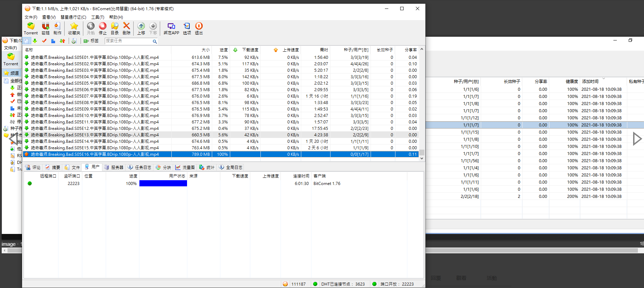Open the 查看(V) menu

pos(49,17)
